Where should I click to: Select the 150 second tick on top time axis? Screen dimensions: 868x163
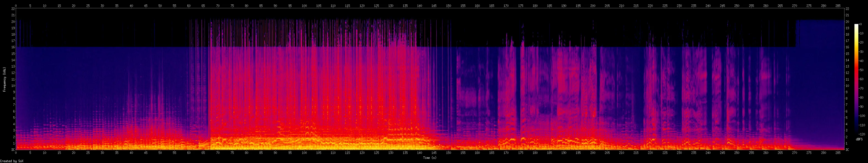(x=449, y=6)
